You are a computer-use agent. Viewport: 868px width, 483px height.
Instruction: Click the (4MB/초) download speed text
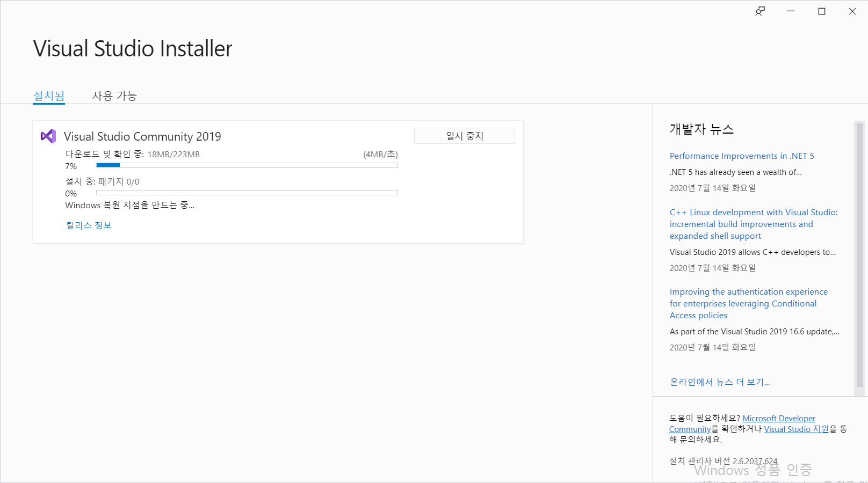click(380, 155)
